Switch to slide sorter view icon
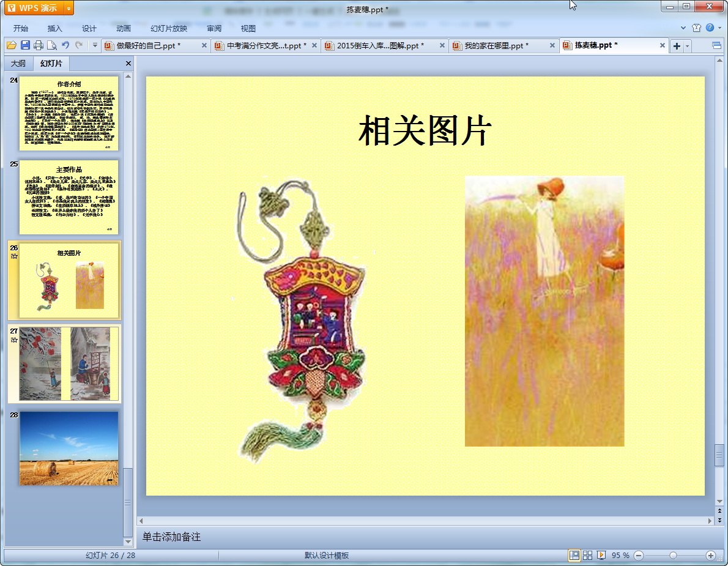The image size is (728, 566). coord(588,556)
